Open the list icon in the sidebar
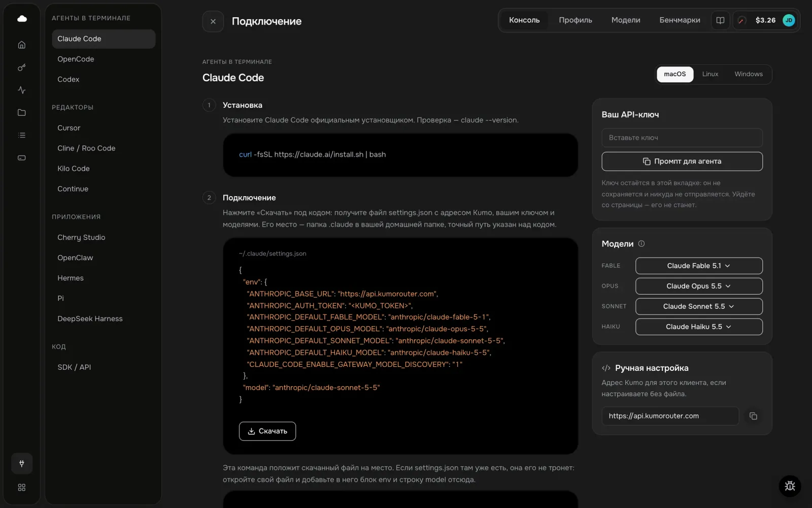 22,135
